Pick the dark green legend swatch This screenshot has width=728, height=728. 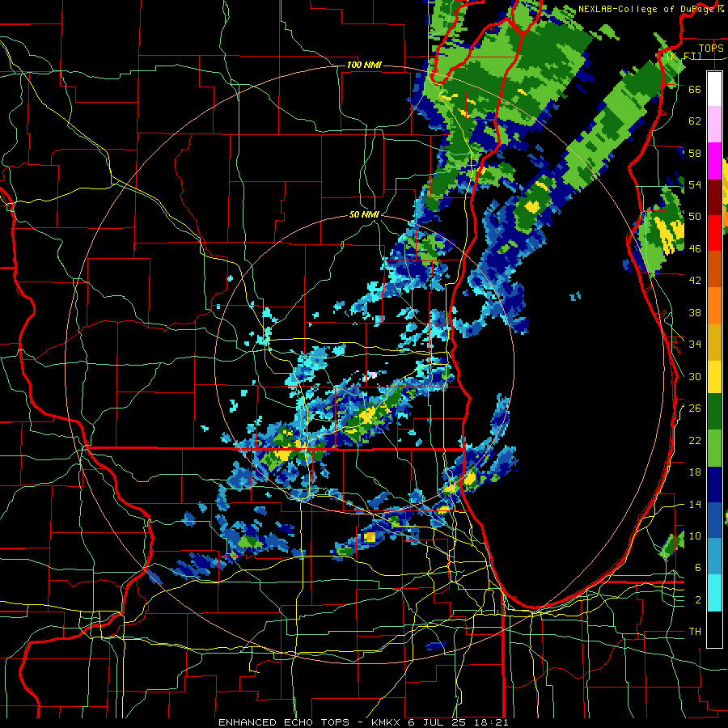714,412
